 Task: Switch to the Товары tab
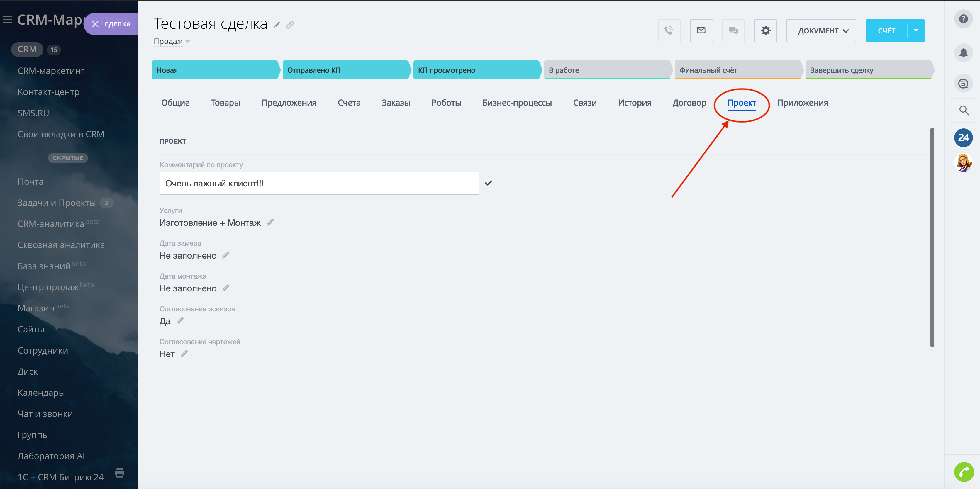[x=225, y=103]
